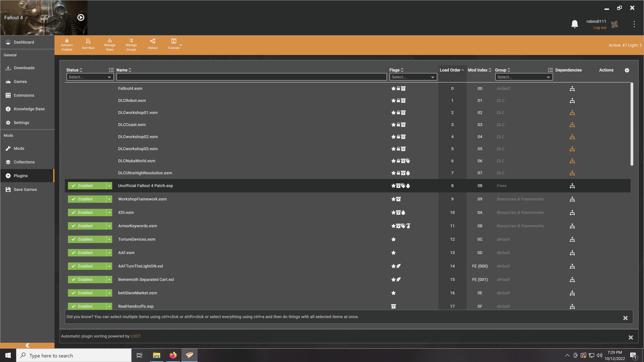644x362 pixels.
Task: Open the Save Games section
Action: click(25, 189)
